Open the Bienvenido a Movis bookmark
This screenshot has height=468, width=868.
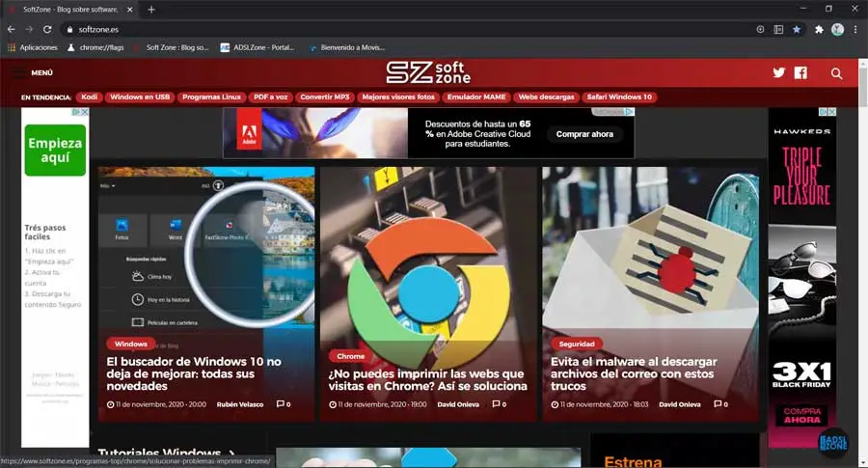pos(347,47)
